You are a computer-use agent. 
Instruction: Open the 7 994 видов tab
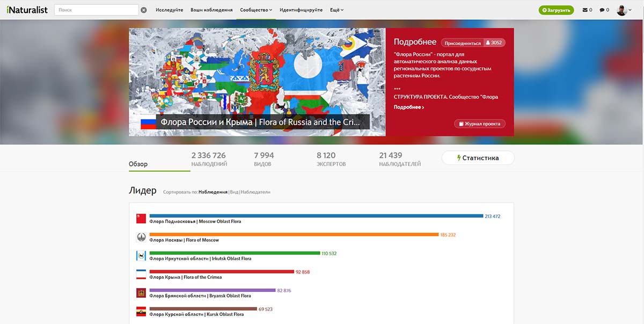[x=264, y=159]
